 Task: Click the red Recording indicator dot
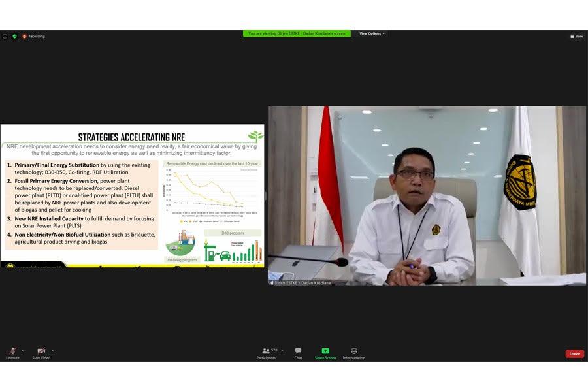24,36
